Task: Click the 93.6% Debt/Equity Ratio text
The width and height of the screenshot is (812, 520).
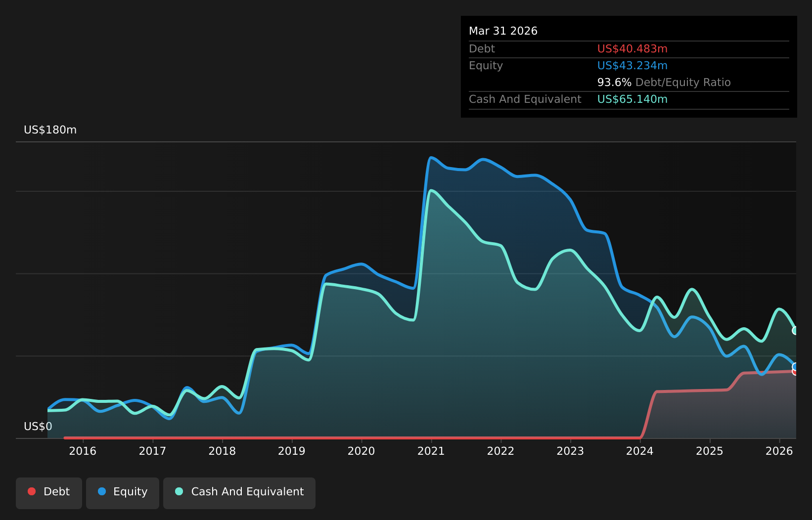Action: [664, 83]
